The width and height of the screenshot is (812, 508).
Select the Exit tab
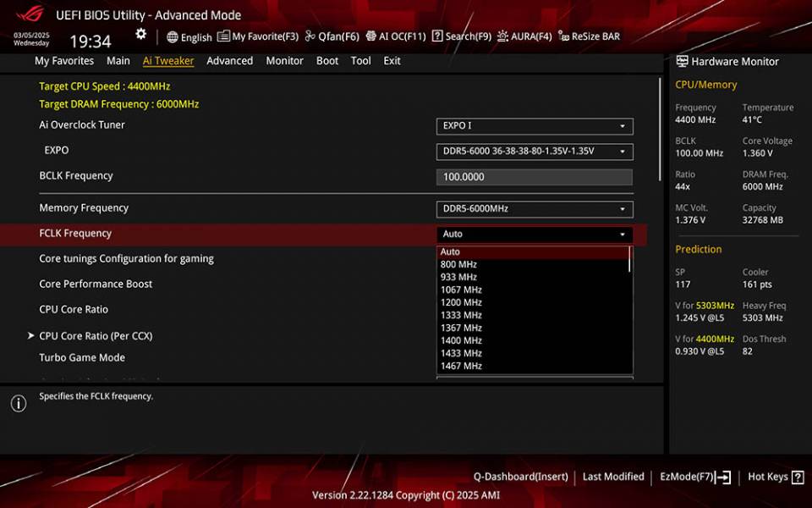click(x=392, y=61)
